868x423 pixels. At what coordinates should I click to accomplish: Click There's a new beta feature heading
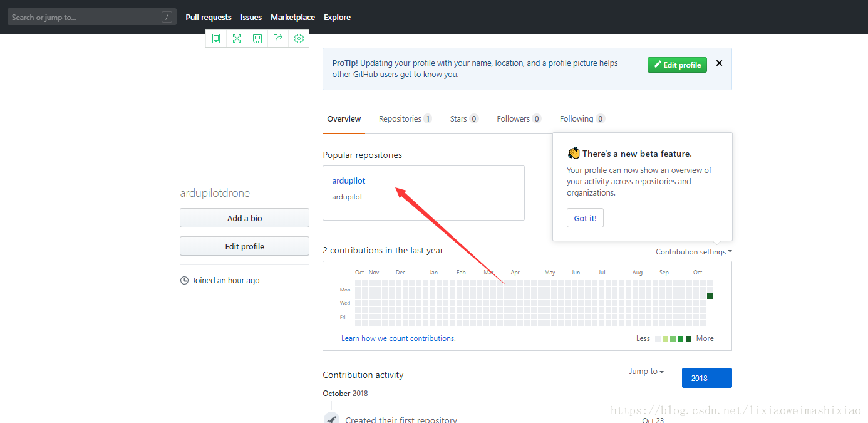[637, 154]
